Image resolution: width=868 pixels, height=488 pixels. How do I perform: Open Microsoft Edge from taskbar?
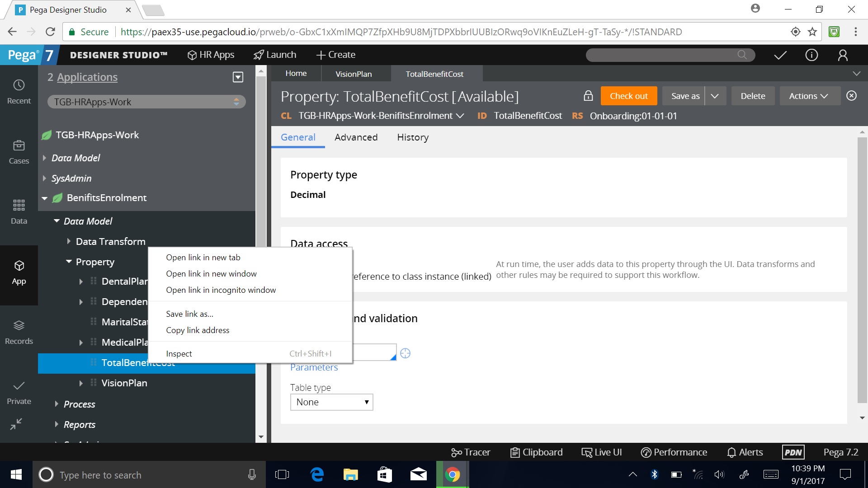pyautogui.click(x=317, y=474)
